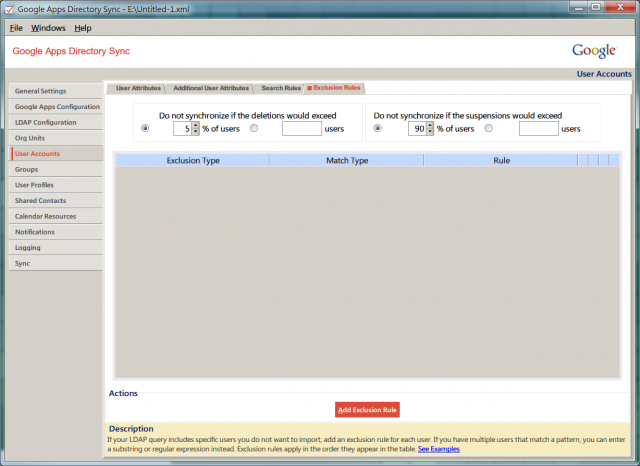Decrease the deletions percentage with the down arrow
Image resolution: width=640 pixels, height=466 pixels.
point(196,132)
